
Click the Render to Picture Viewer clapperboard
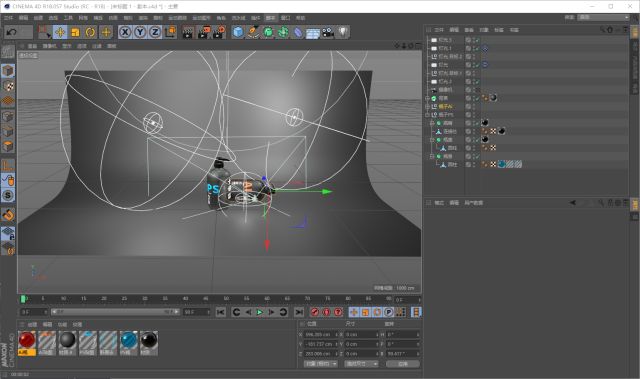(203, 32)
